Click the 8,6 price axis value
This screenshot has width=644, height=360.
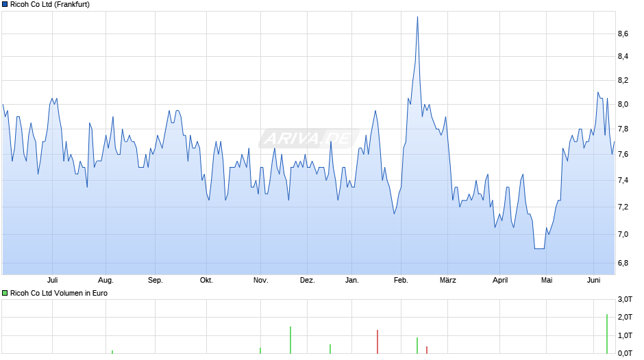pyautogui.click(x=623, y=34)
